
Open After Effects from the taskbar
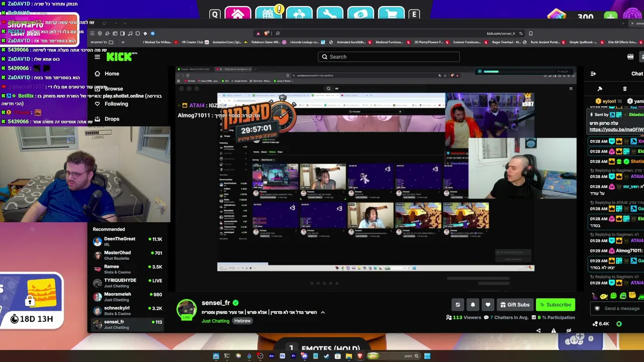point(271,356)
